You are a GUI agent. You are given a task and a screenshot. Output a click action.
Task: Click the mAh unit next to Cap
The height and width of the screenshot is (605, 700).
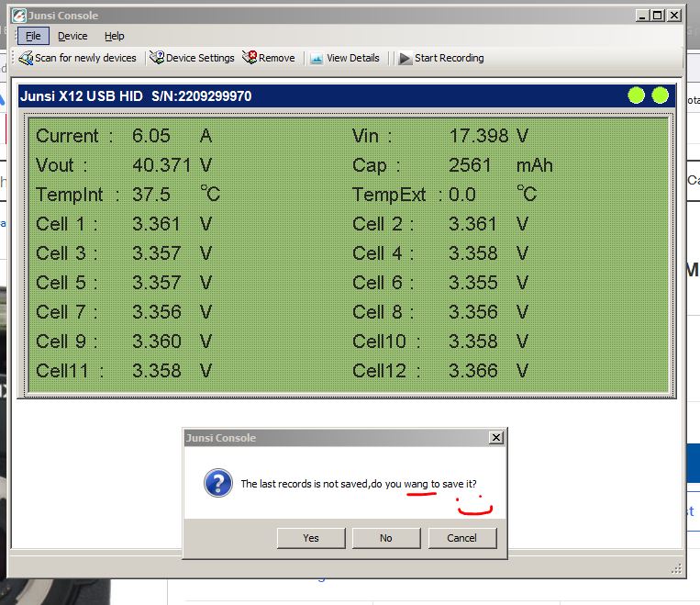coord(534,165)
